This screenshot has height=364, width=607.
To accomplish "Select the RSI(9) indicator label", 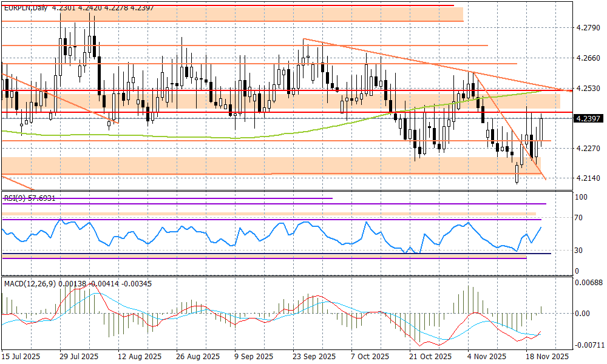I will [16, 198].
